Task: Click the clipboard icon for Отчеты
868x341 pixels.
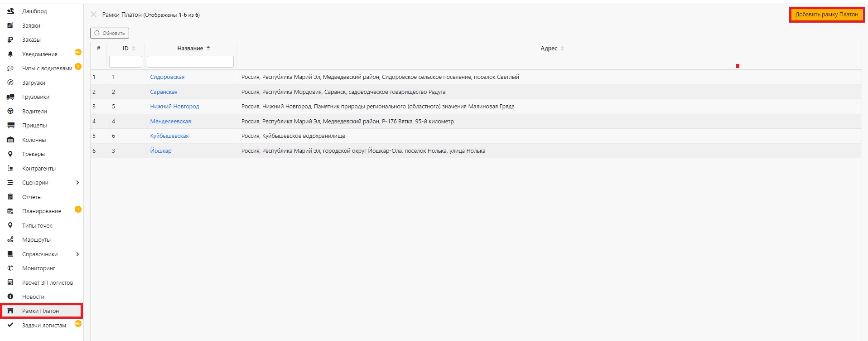Action: 10,197
